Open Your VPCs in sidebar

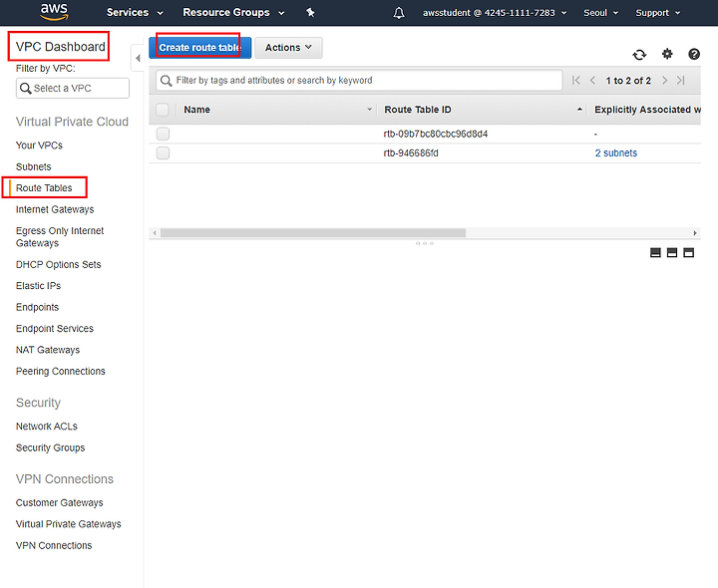click(x=39, y=146)
